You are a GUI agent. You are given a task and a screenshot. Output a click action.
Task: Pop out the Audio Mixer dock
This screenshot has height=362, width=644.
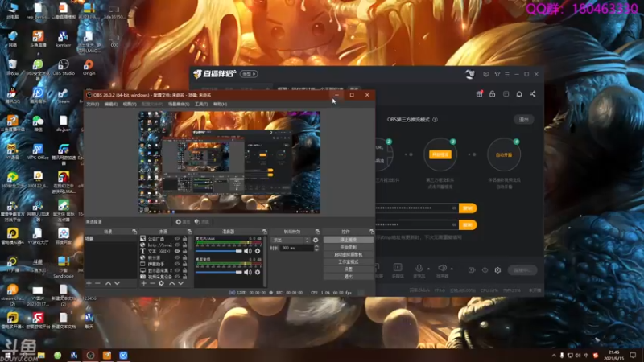[x=265, y=232]
